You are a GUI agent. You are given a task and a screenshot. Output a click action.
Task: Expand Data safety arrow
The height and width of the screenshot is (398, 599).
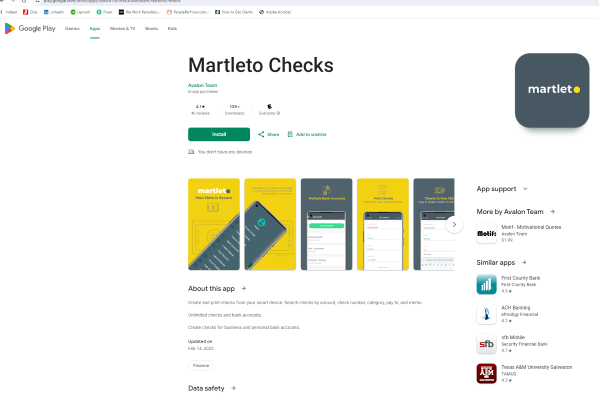coord(233,388)
